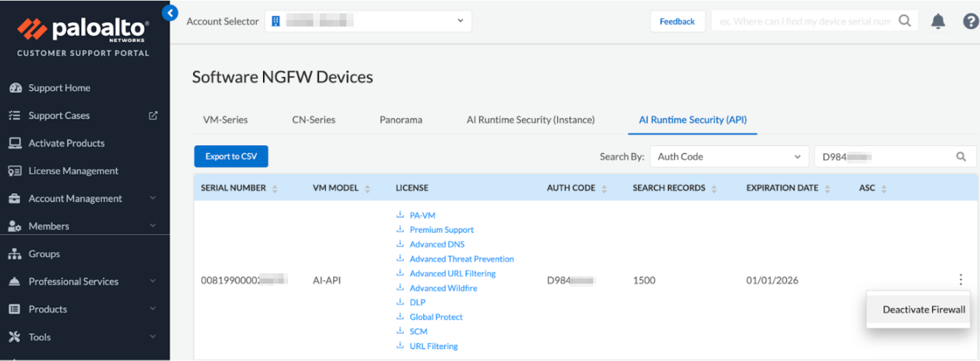This screenshot has width=980, height=361.
Task: Switch to the VM-Series tab
Action: click(225, 119)
